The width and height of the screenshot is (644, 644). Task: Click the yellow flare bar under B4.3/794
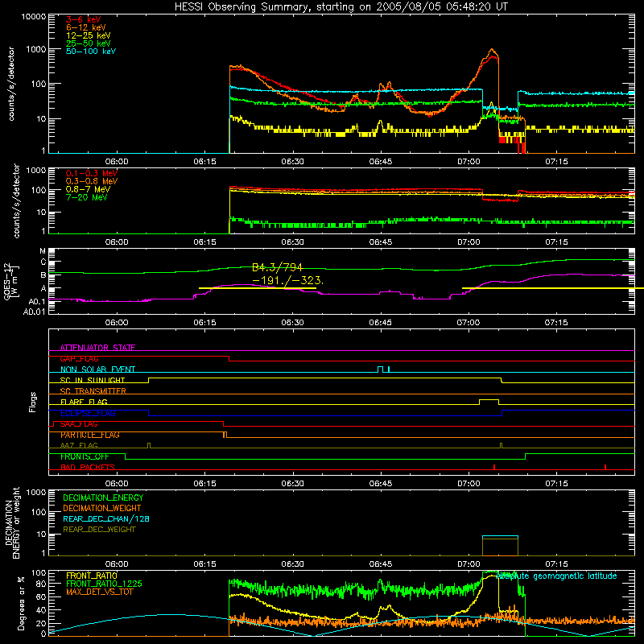tap(258, 288)
